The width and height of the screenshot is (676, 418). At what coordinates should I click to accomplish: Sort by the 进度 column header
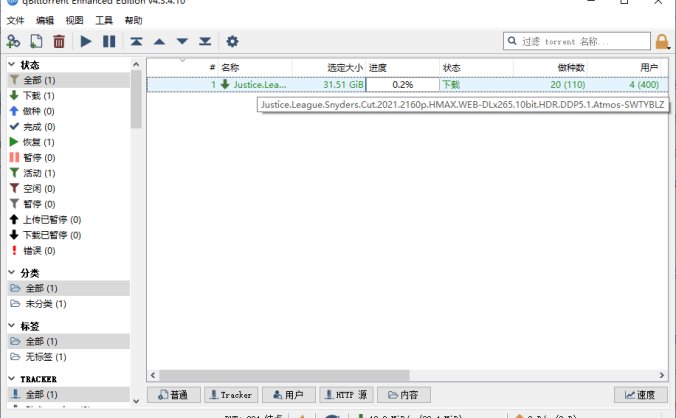click(403, 68)
